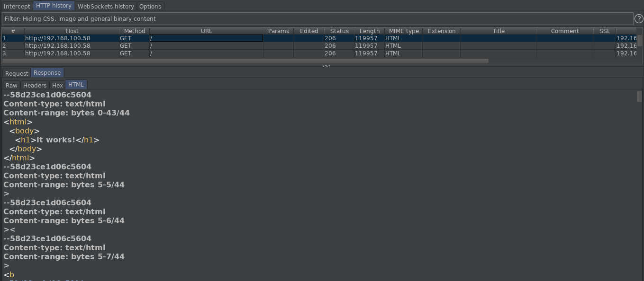This screenshot has width=644, height=281.
Task: Click the response pane vertical scrollbar
Action: [x=639, y=185]
